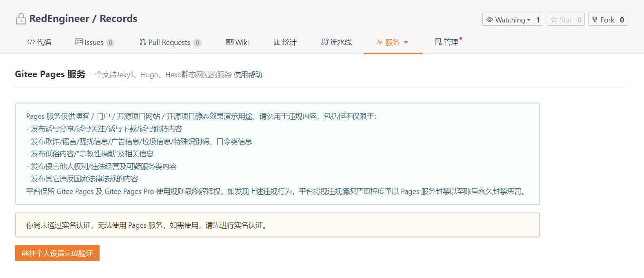Click the 服务 pulse icon
The image size is (644, 278).
380,42
